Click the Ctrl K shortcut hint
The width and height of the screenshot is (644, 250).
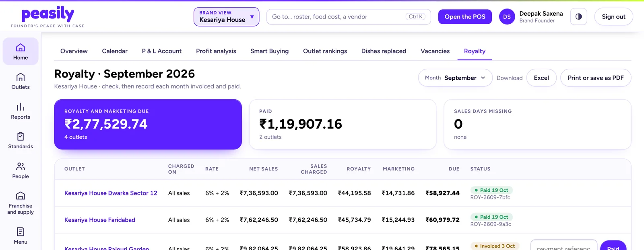click(415, 16)
